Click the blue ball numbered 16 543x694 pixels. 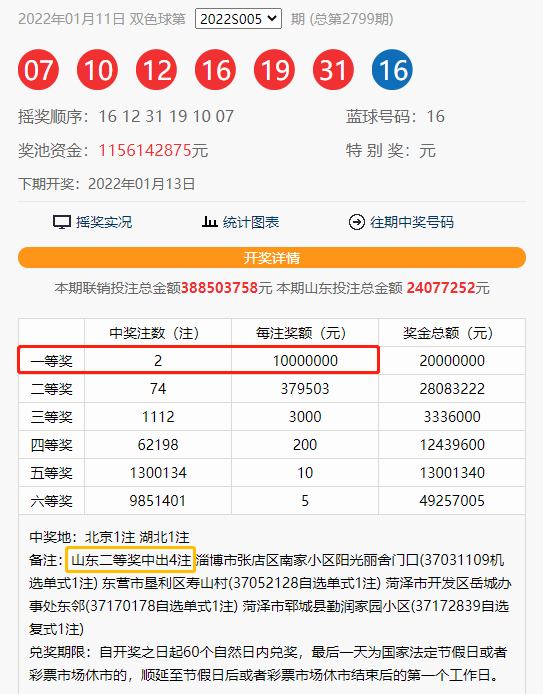(x=392, y=70)
